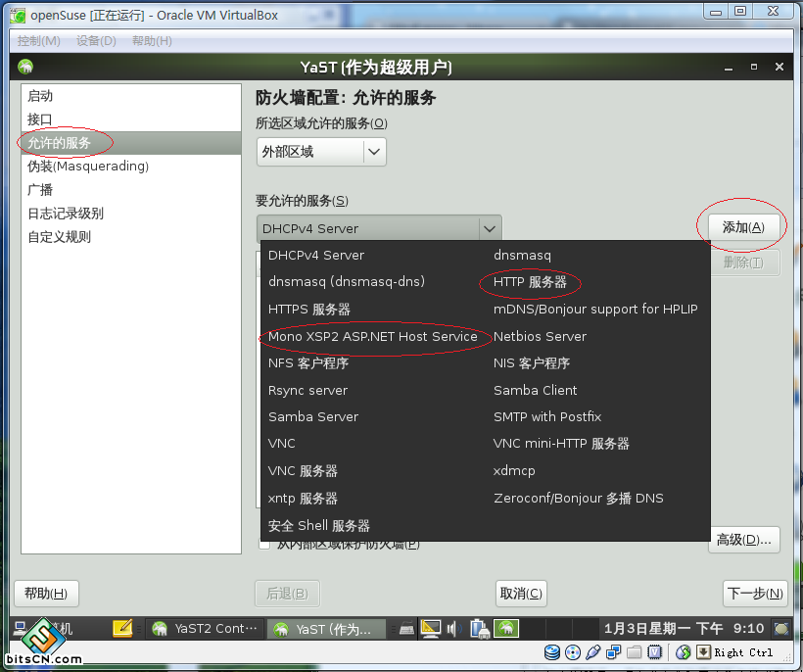
Task: Click the 帮助(H) button at bottom left
Action: coord(46,594)
